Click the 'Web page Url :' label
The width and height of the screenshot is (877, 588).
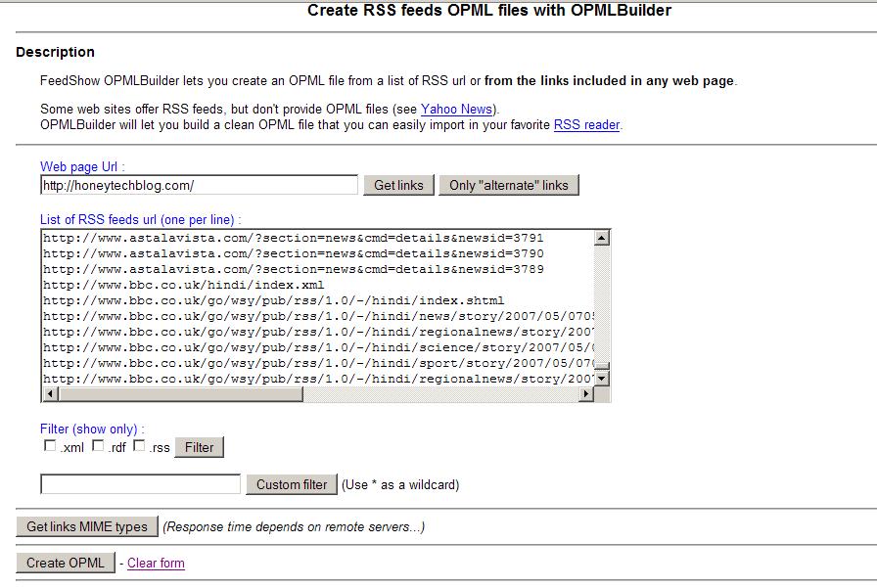click(82, 166)
